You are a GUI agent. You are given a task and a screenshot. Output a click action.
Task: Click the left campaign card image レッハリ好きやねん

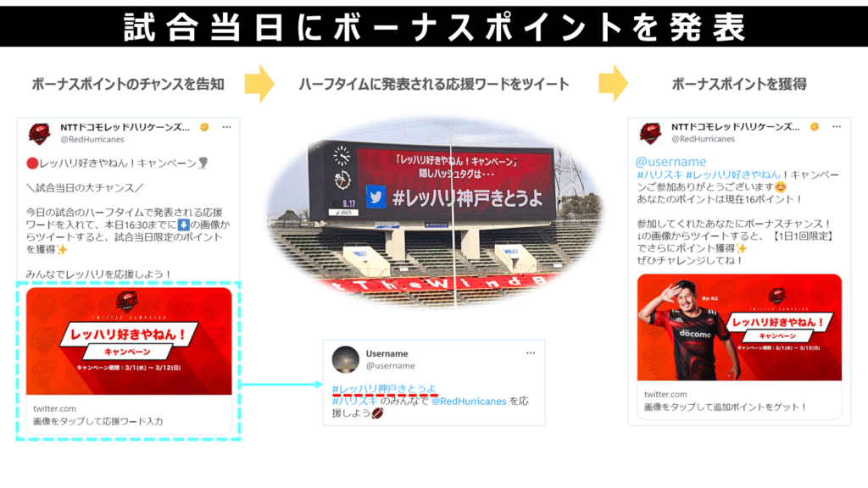coord(129,341)
